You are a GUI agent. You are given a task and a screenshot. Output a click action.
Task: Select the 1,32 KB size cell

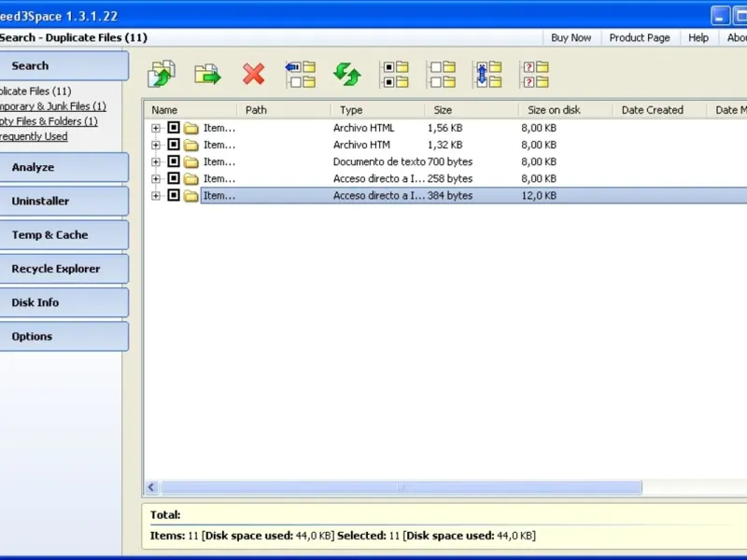445,145
